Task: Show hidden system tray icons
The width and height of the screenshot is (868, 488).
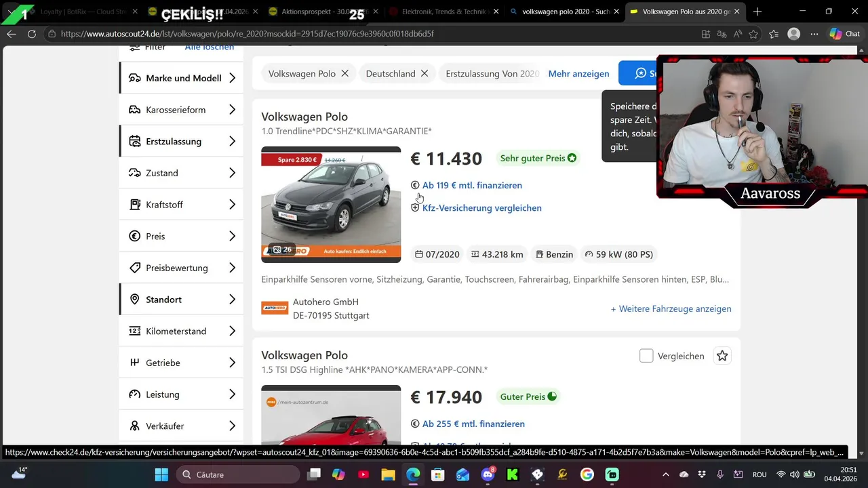Action: click(x=665, y=474)
